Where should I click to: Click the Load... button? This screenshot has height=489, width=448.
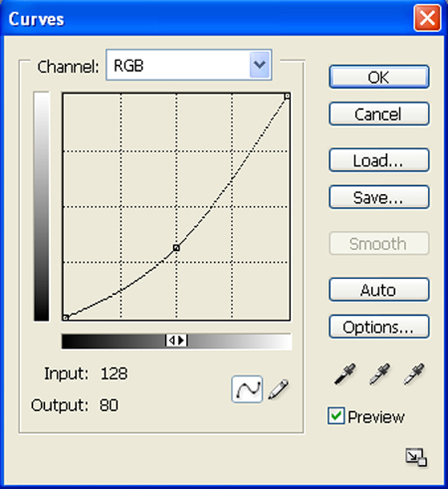tap(379, 161)
